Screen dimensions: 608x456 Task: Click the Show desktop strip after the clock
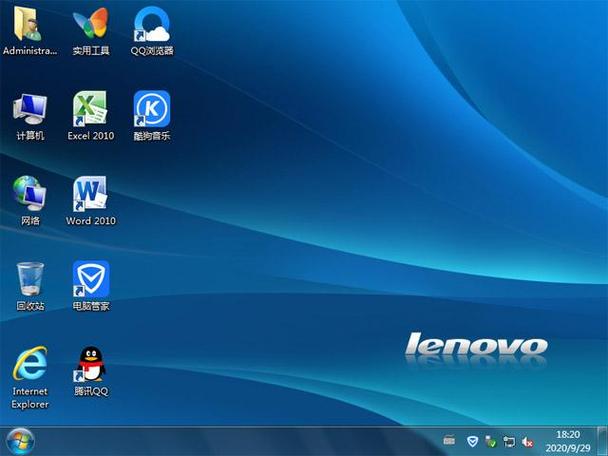(x=602, y=441)
